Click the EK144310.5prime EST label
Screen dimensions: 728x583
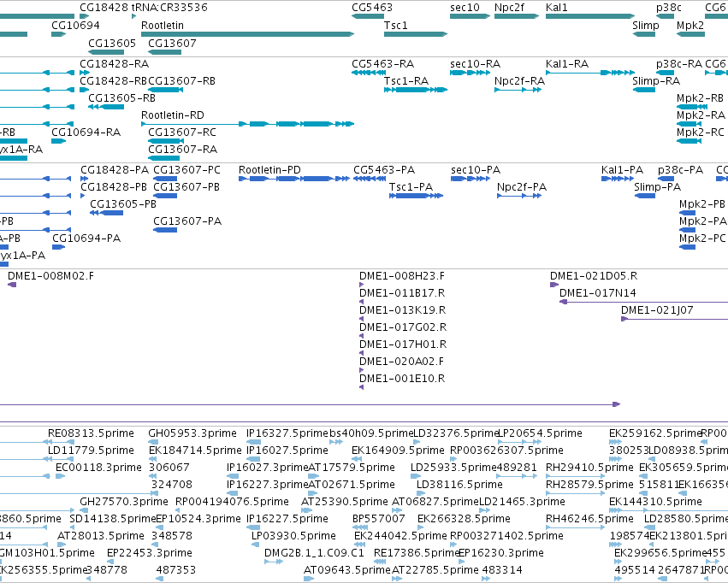[655, 502]
